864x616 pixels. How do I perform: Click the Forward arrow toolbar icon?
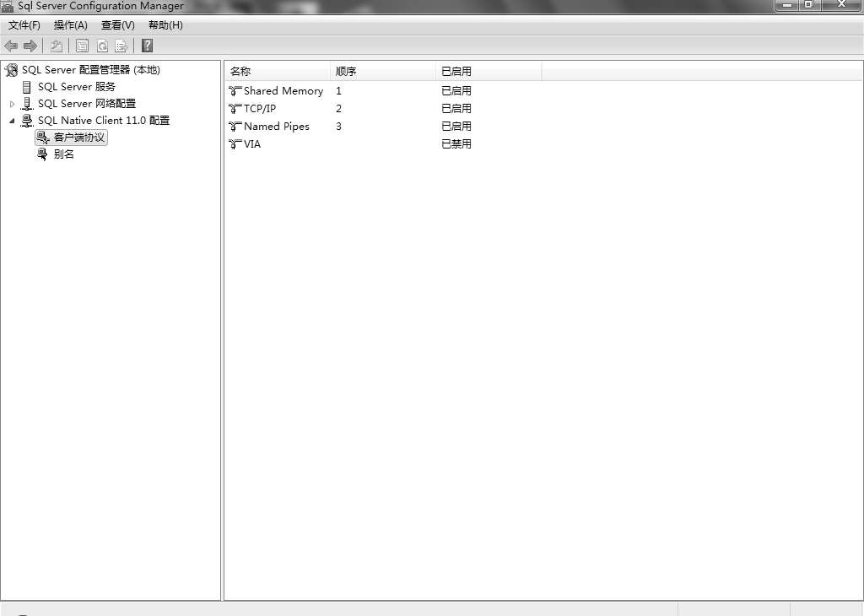[30, 46]
